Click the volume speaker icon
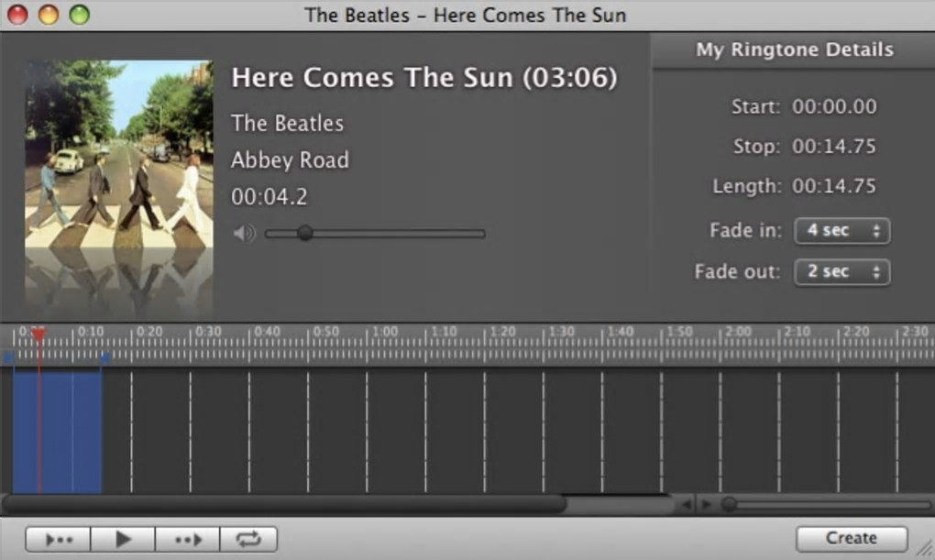Image resolution: width=935 pixels, height=560 pixels. pos(244,234)
